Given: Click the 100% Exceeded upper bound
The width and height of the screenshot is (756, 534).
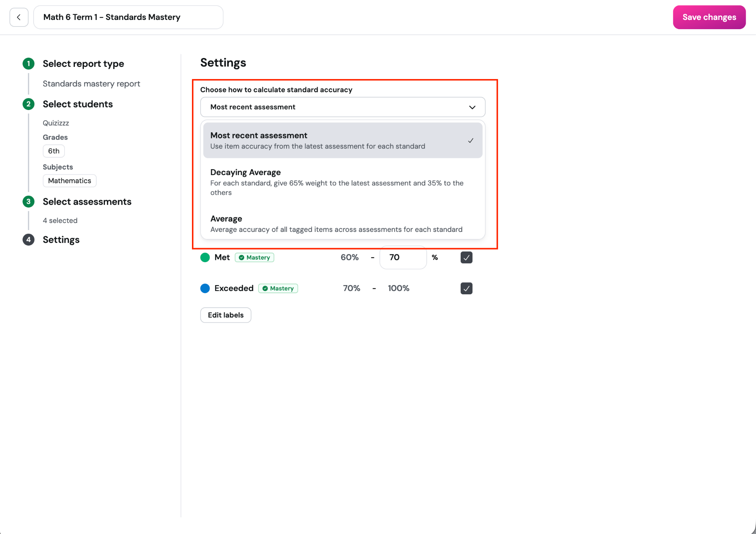Looking at the screenshot, I should tap(399, 288).
